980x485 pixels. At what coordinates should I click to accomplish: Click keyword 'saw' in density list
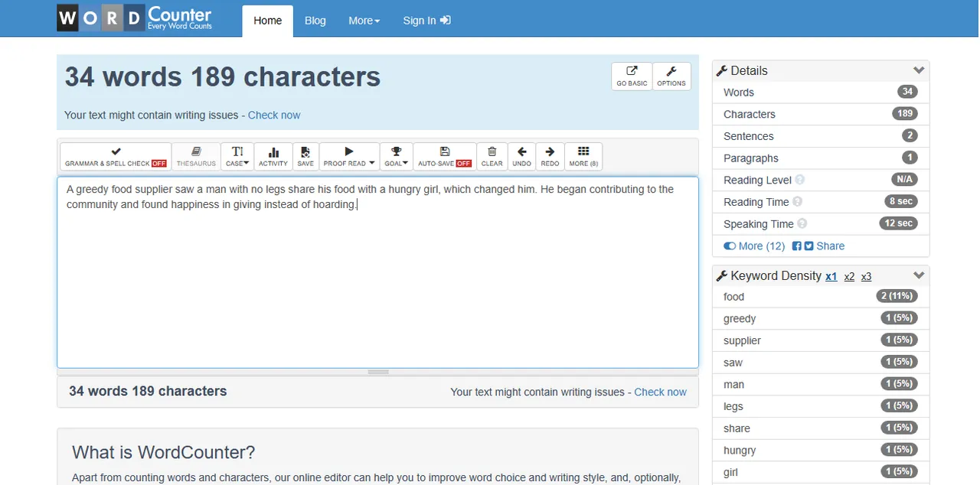point(821,363)
